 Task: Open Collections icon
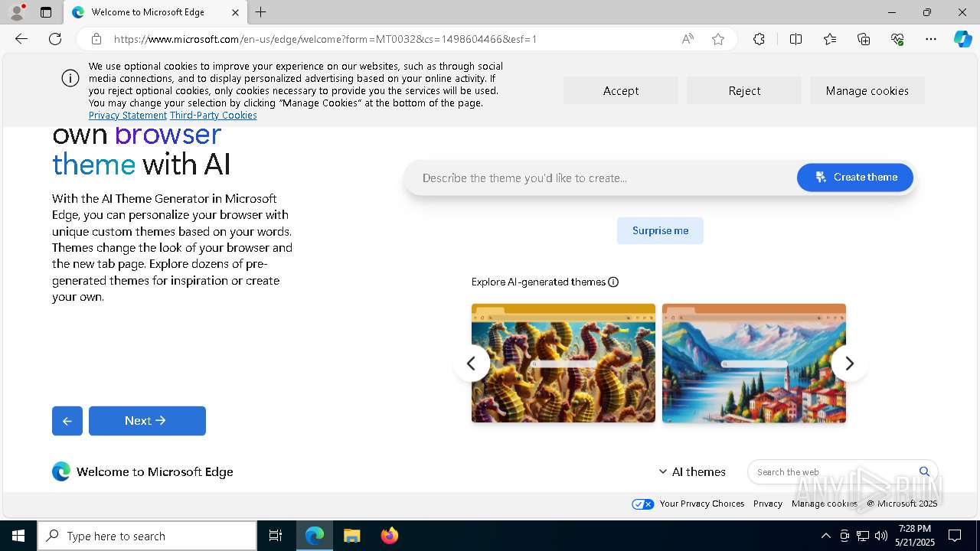[864, 39]
